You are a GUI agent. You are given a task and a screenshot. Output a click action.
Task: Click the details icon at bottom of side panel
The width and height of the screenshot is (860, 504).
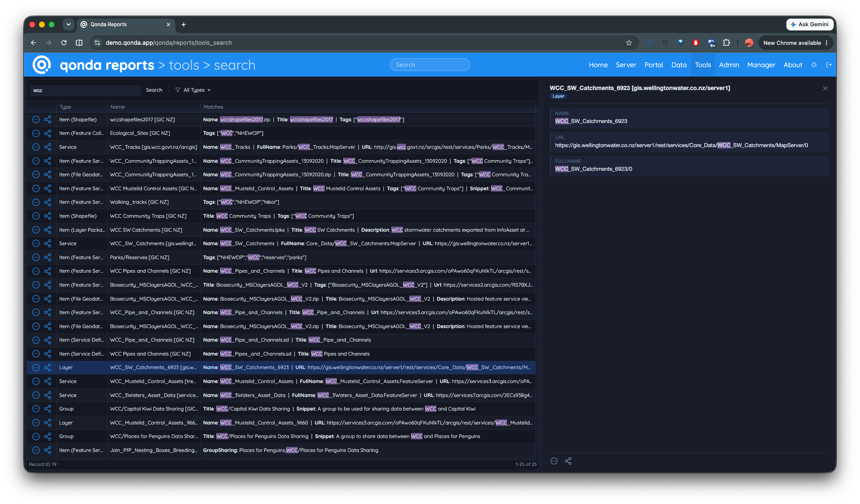click(554, 461)
